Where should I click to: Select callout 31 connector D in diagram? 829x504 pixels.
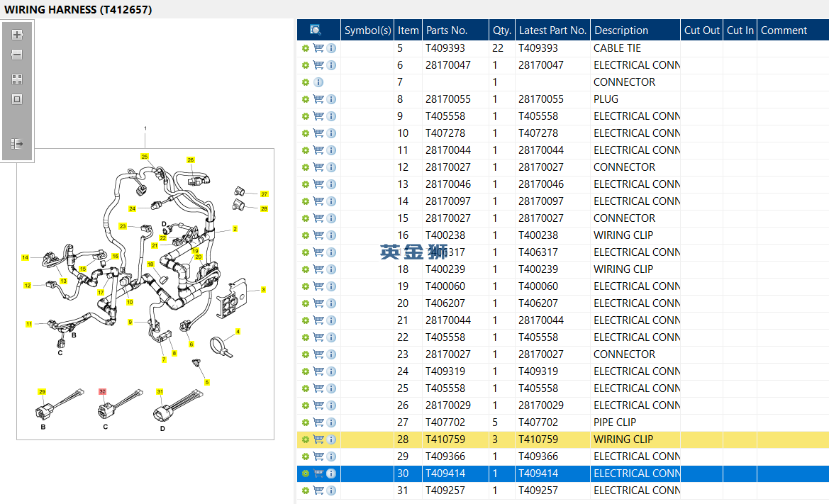coord(160,391)
